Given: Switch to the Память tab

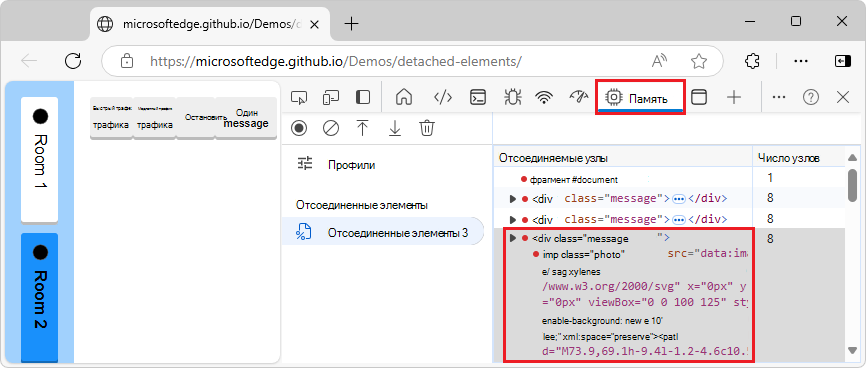Looking at the screenshot, I should 640,98.
